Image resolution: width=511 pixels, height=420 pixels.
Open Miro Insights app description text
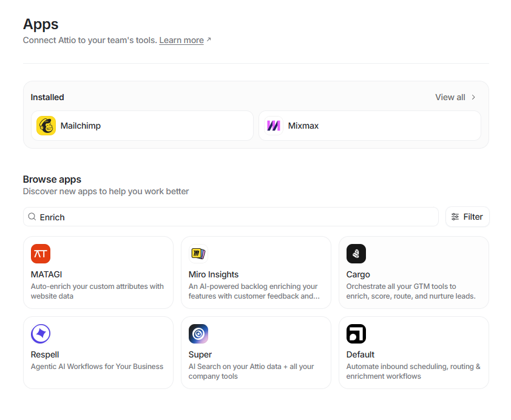[x=254, y=291]
